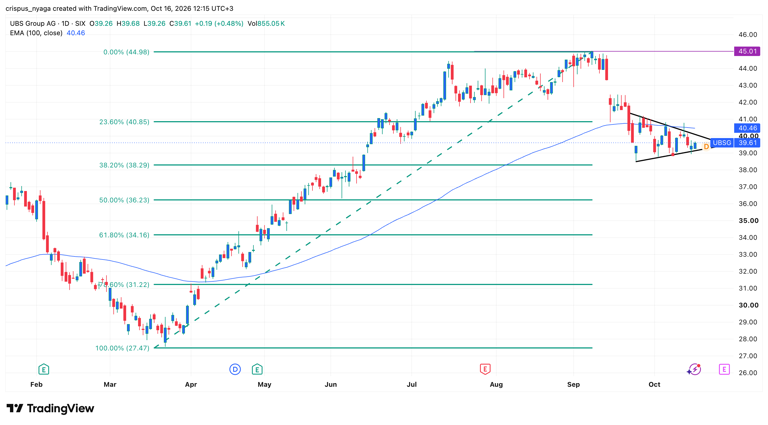
Task: Click the Apr label on the time axis
Action: 191,384
